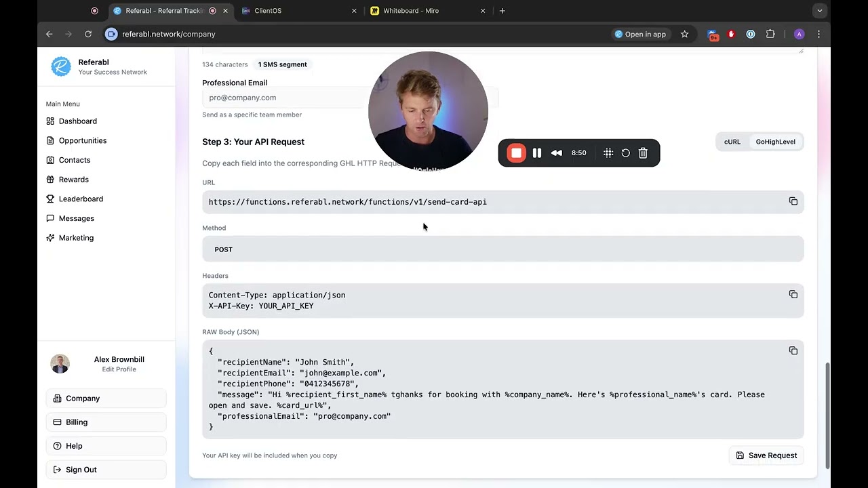868x488 pixels.
Task: Click the page vertical scrollbar
Action: 827,415
